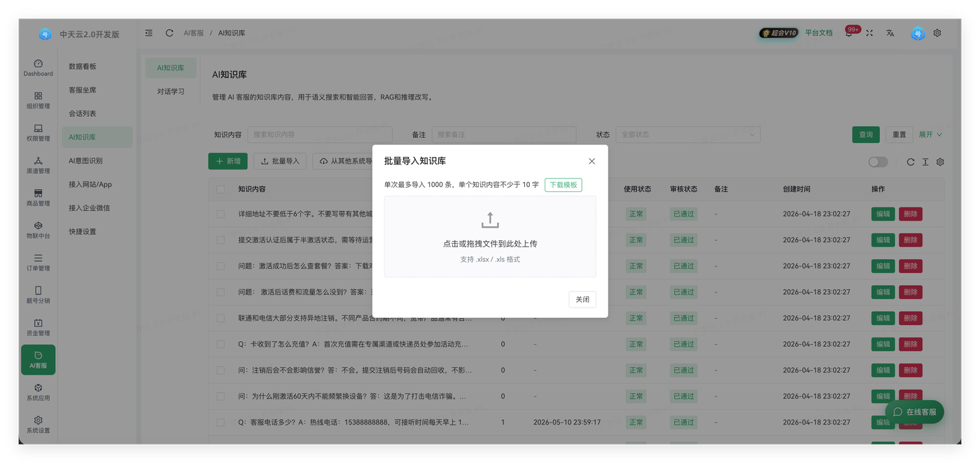This screenshot has width=980, height=463.
Task: Check the row starting 联通和电信大部分
Action: pyautogui.click(x=221, y=318)
